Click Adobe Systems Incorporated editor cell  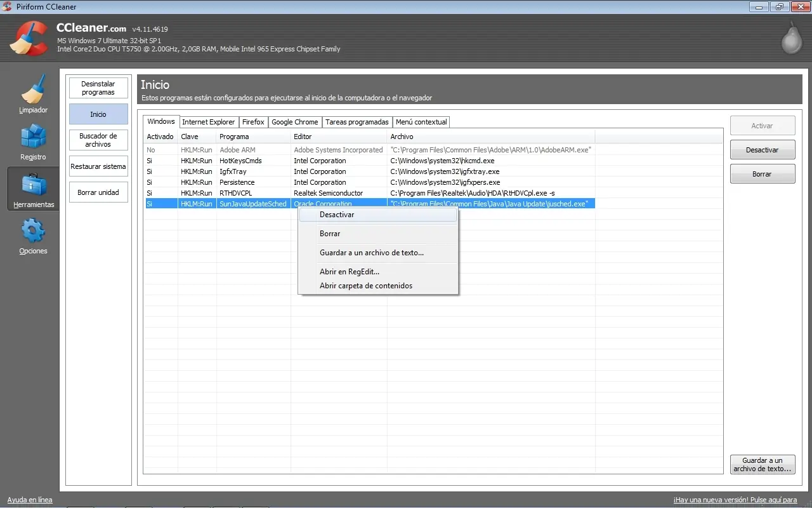(x=338, y=150)
